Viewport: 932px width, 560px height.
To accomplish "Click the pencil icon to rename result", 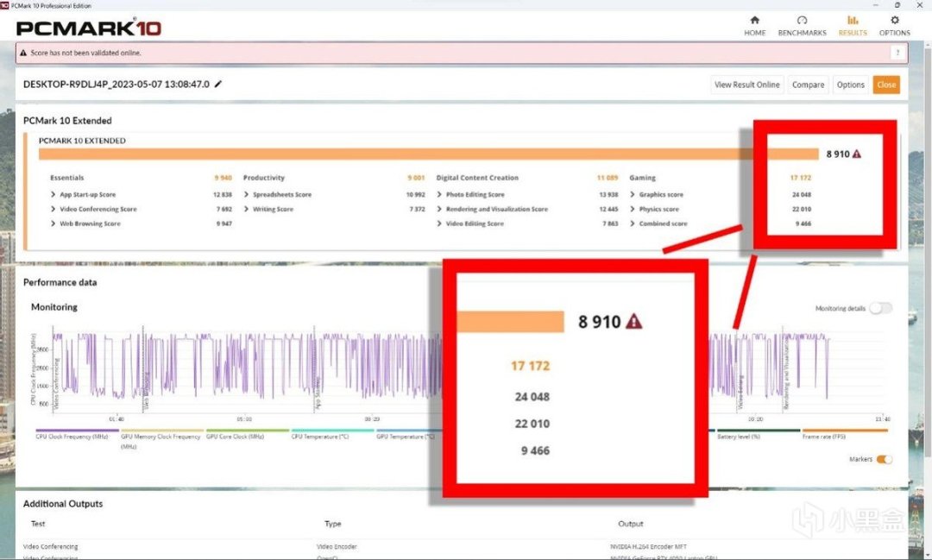I will pos(218,85).
